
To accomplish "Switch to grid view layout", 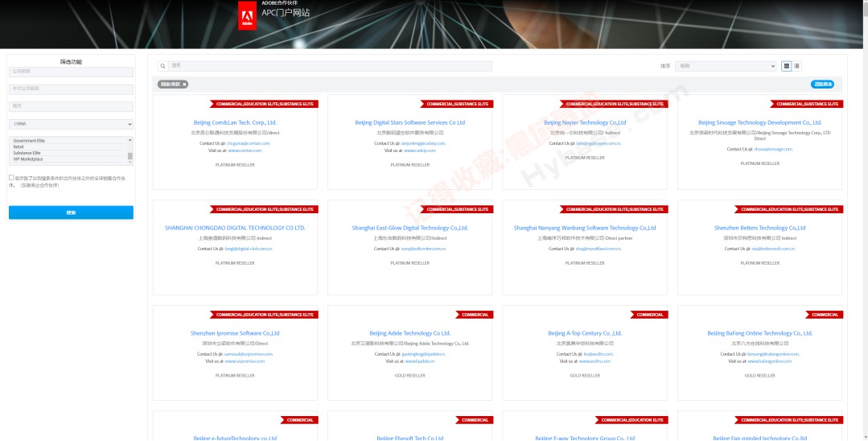I will 787,66.
